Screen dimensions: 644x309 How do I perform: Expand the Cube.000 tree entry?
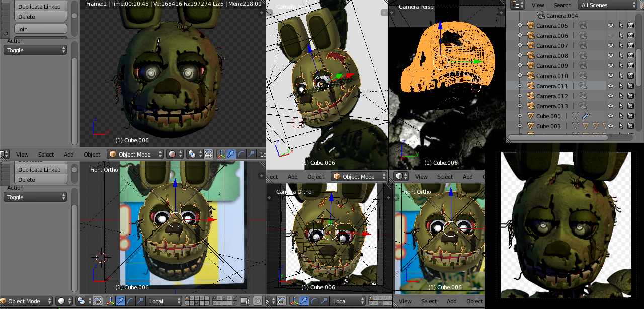(x=520, y=116)
